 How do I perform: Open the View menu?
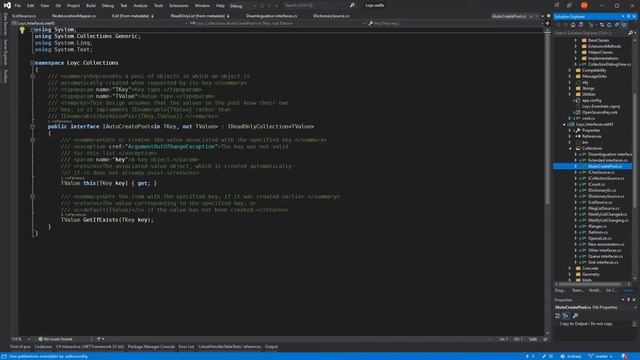tap(44, 6)
